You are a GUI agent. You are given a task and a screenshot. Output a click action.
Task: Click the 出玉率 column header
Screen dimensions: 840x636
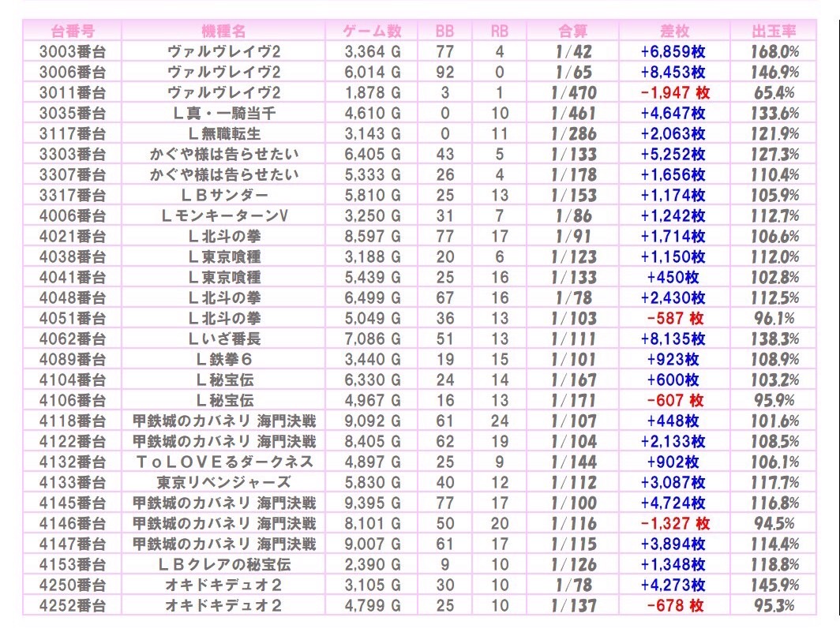pos(774,31)
